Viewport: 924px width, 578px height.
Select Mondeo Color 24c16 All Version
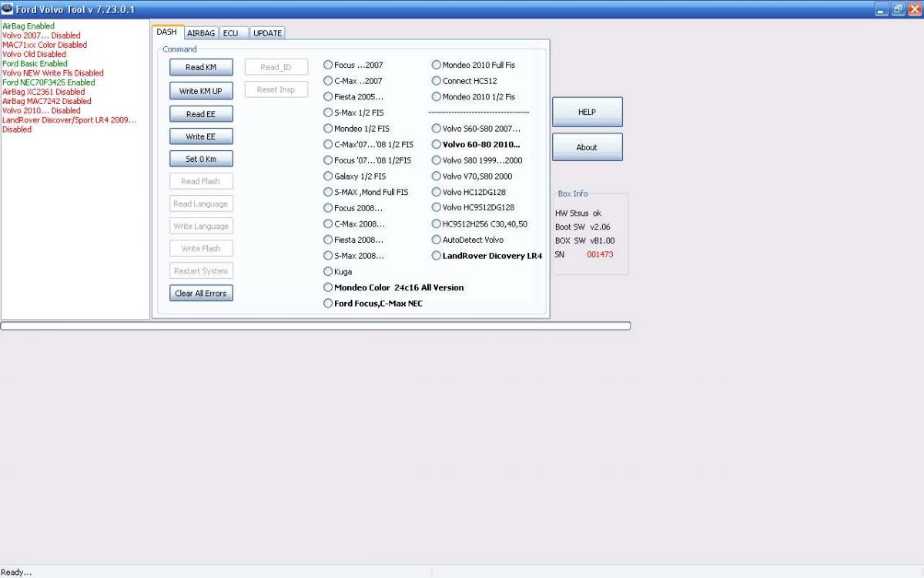point(394,287)
